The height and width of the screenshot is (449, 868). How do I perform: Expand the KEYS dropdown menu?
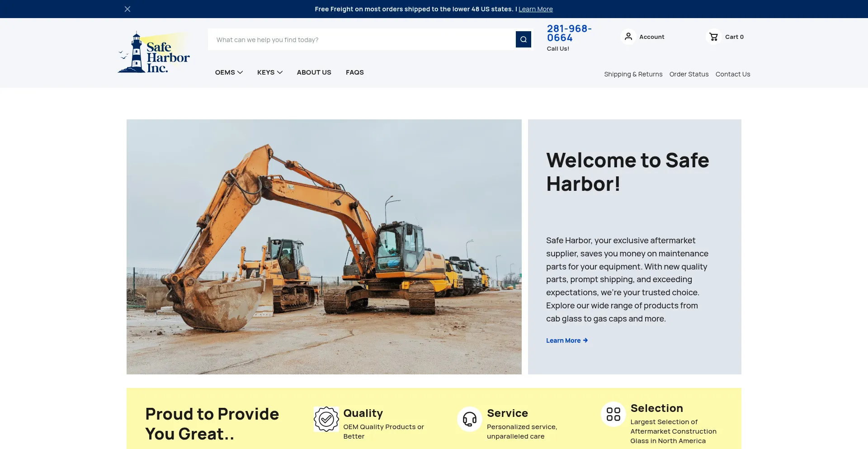pos(269,72)
